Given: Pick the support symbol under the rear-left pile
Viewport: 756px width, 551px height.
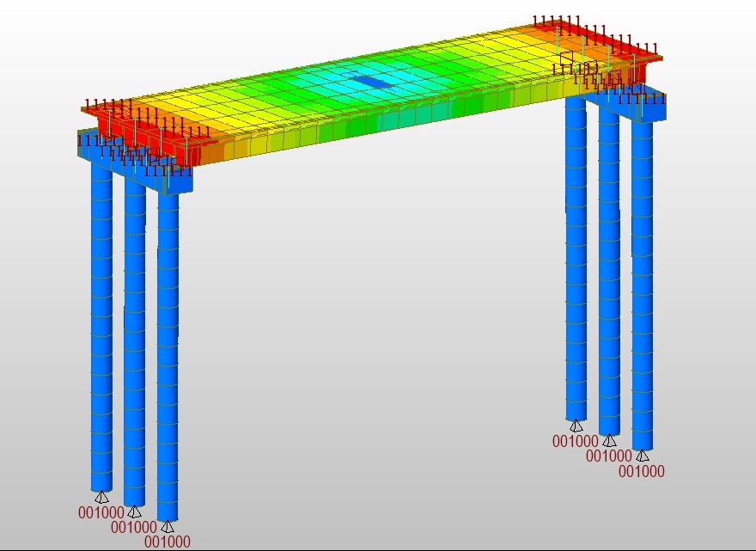Looking at the screenshot, I should 101,497.
